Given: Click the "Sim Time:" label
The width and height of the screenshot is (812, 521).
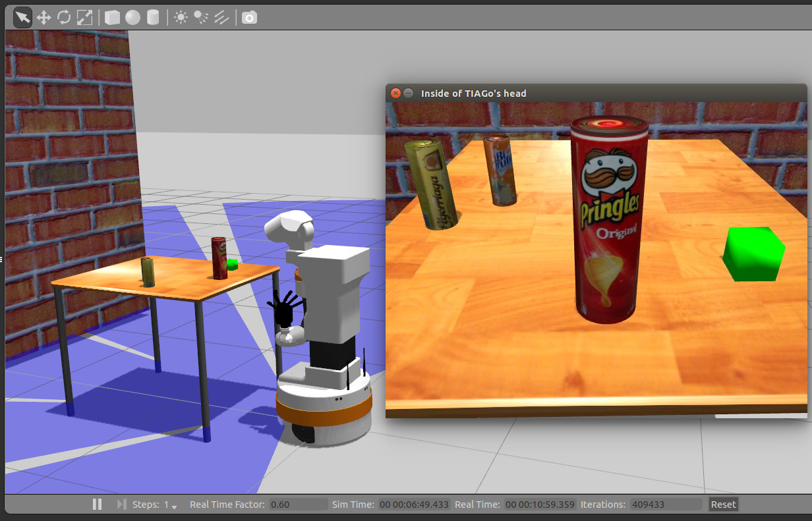Looking at the screenshot, I should pos(353,505).
